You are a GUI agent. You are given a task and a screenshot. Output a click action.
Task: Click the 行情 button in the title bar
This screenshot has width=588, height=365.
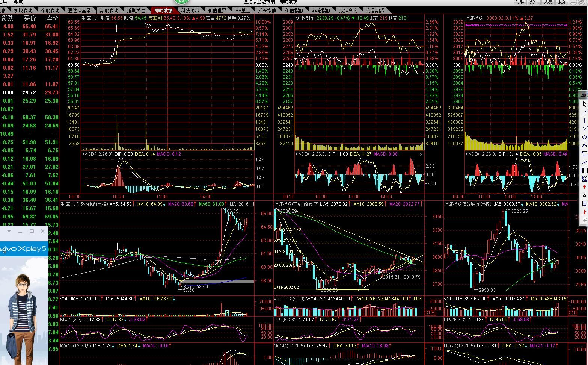coord(520,2)
